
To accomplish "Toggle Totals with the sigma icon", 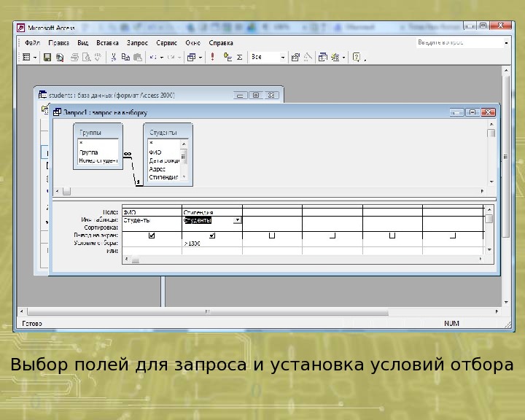I will point(240,58).
